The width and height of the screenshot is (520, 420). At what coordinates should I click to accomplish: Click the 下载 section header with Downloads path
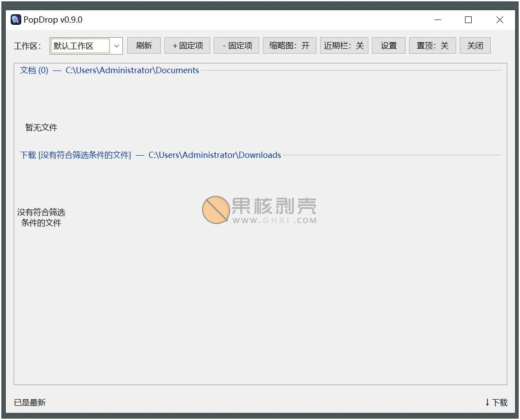point(150,155)
